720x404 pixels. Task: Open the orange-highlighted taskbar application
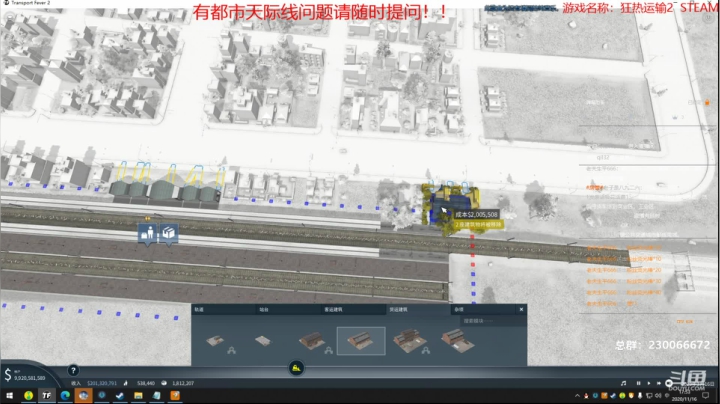(x=83, y=395)
